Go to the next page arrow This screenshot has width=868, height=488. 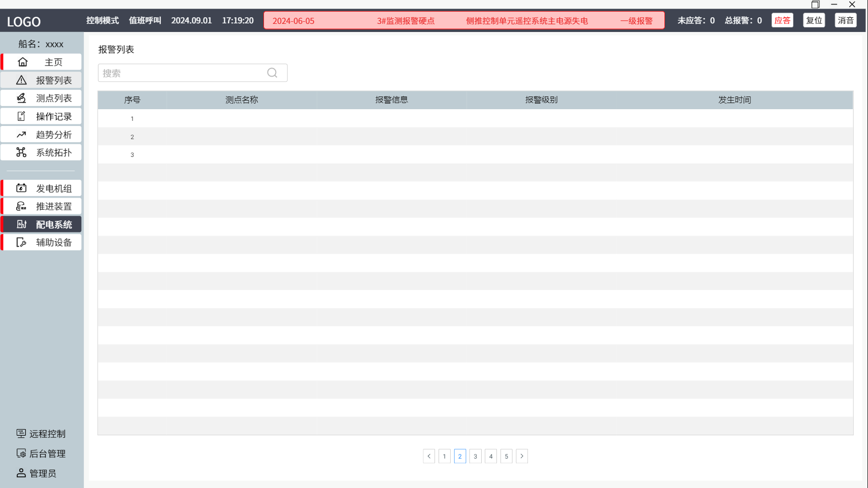tap(522, 456)
